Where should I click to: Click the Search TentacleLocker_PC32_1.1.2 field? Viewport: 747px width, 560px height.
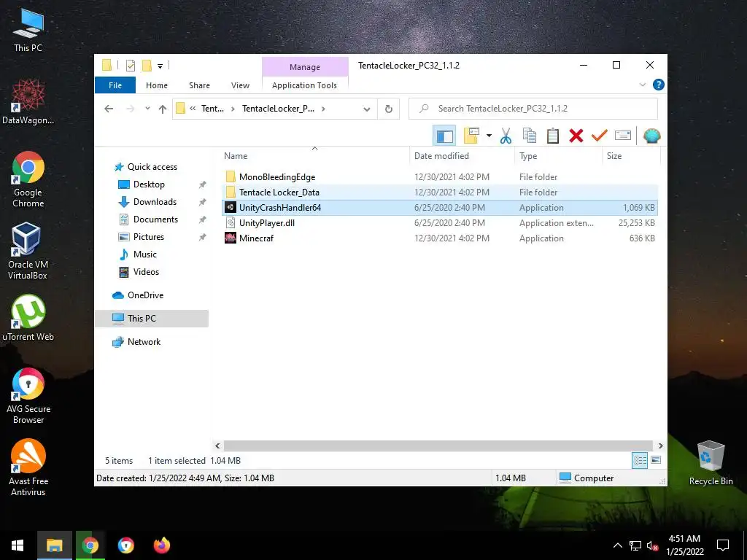point(533,109)
